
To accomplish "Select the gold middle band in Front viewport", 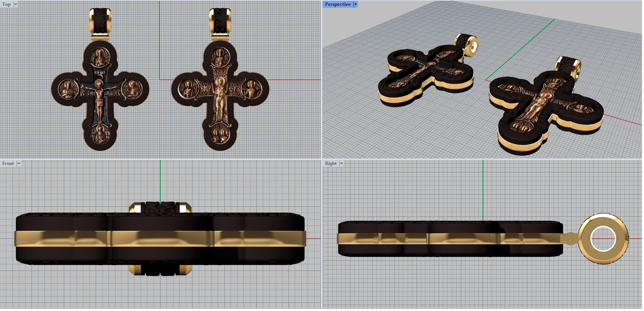I will (160, 238).
